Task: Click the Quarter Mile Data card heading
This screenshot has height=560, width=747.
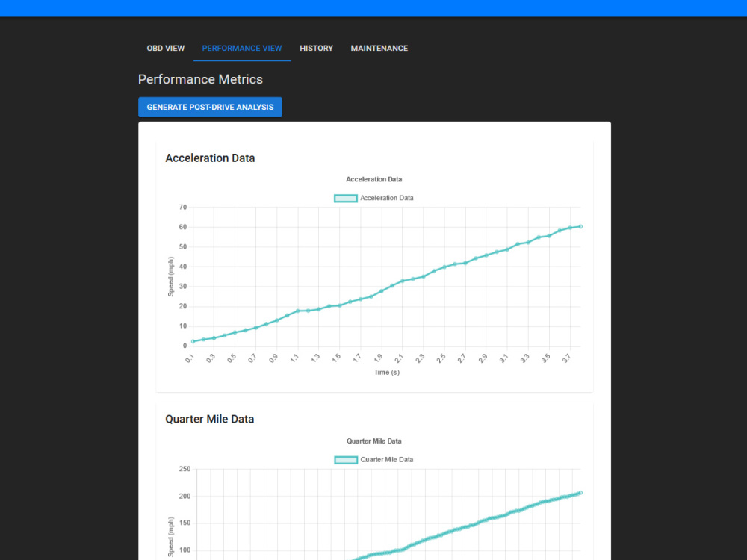Action: tap(210, 420)
